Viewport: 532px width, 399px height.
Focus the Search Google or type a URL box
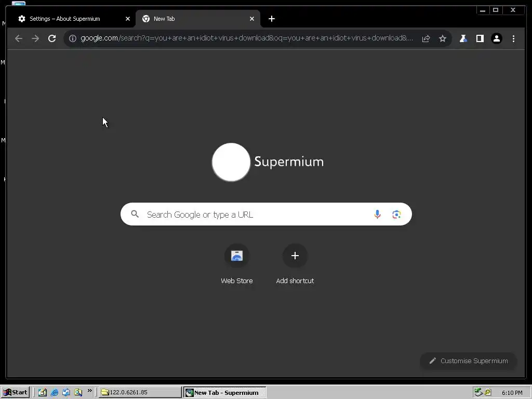click(266, 214)
